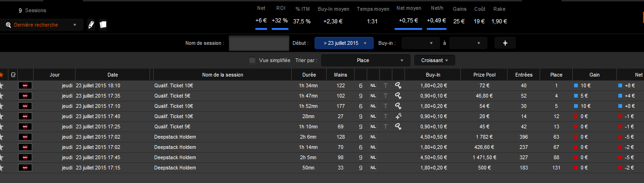644x183 pixels.
Task: Click the key icon in 17:35 row
Action: 398,96
